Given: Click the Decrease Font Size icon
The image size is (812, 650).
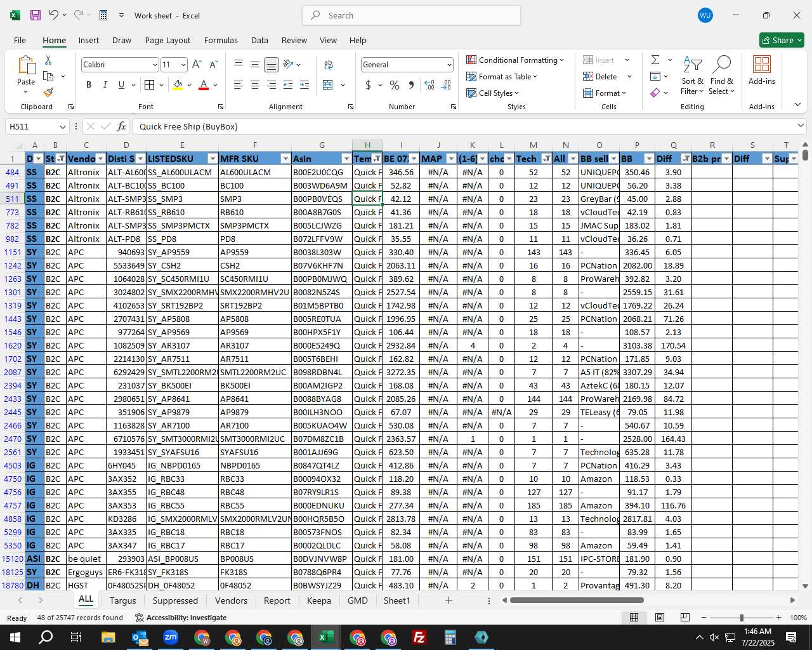Looking at the screenshot, I should click(213, 65).
